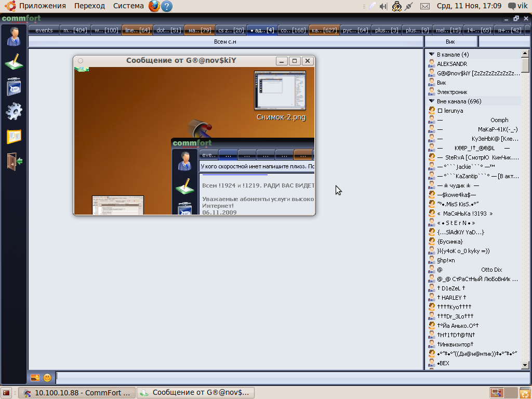Switch to the 'events' channel tab
Viewport: 532px width, 399px height.
click(x=44, y=30)
